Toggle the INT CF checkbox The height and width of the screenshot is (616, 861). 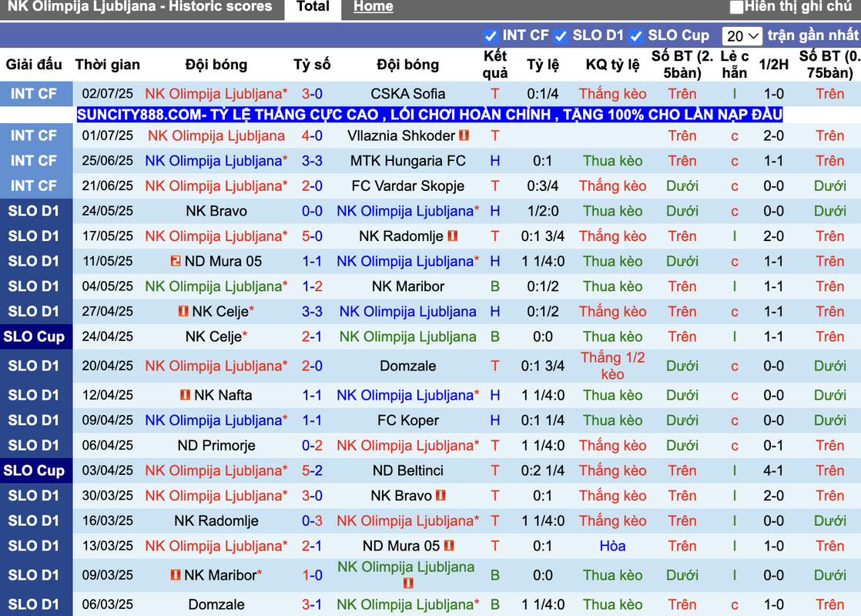(491, 36)
